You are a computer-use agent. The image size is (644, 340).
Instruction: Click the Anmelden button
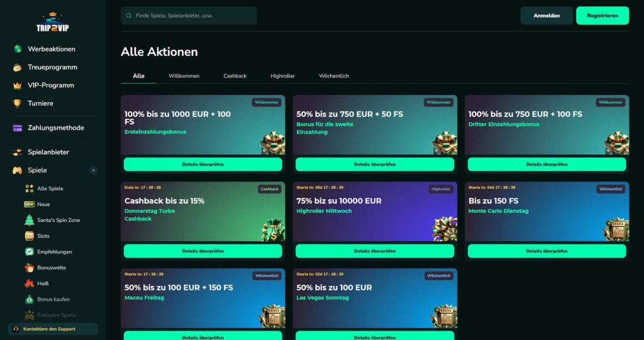coord(547,16)
